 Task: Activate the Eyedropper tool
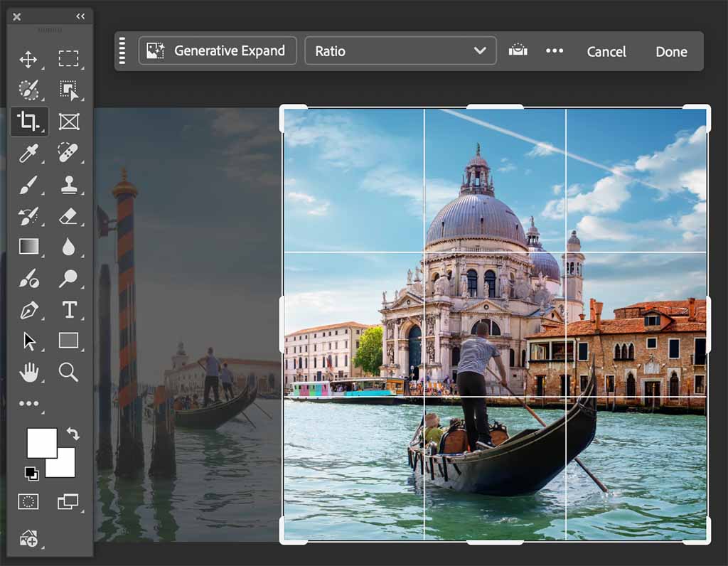click(x=29, y=153)
